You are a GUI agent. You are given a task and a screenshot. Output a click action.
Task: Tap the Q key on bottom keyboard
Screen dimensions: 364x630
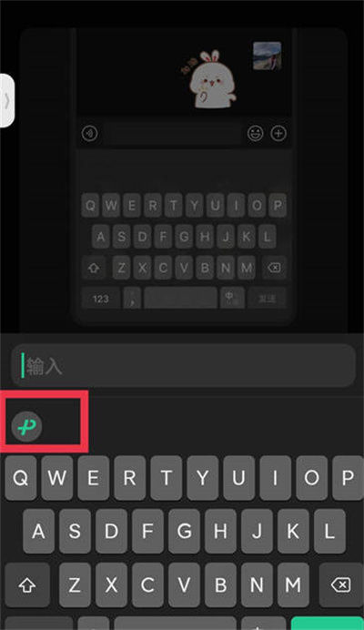click(x=21, y=478)
